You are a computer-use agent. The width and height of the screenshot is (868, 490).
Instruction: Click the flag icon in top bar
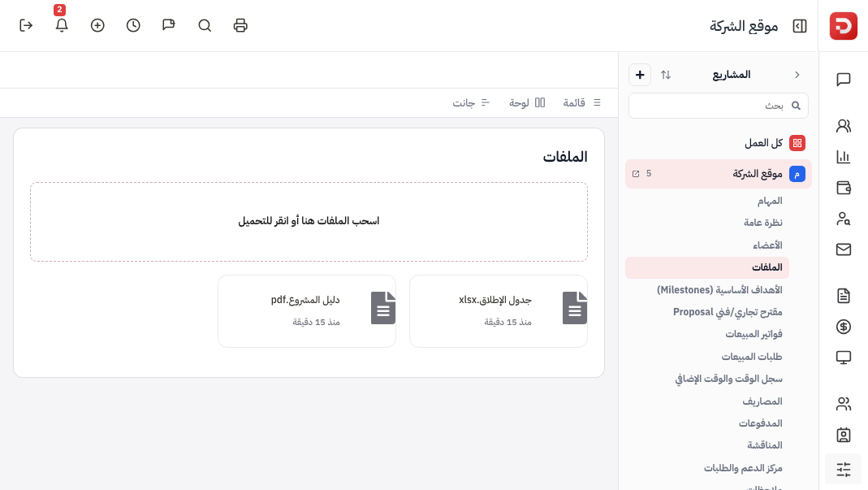169,25
